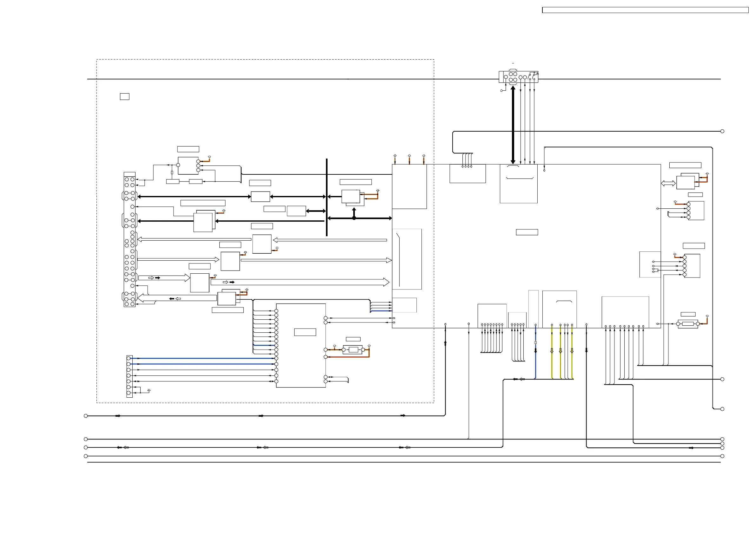The image size is (756, 534).
Task: Select the seven-pin connector at bottom left
Action: (129, 376)
